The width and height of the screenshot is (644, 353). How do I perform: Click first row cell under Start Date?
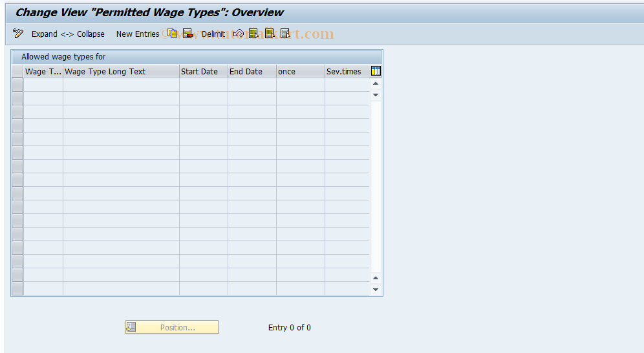204,85
